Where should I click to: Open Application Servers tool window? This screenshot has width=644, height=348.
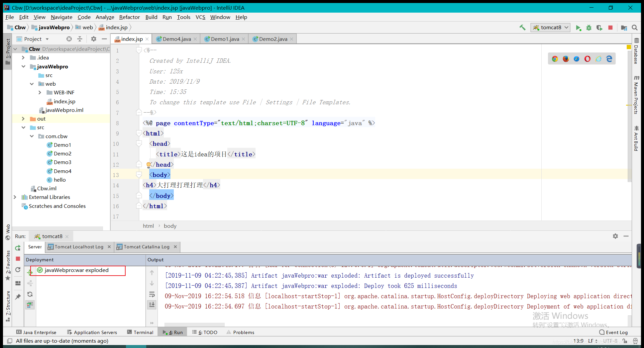(x=92, y=332)
